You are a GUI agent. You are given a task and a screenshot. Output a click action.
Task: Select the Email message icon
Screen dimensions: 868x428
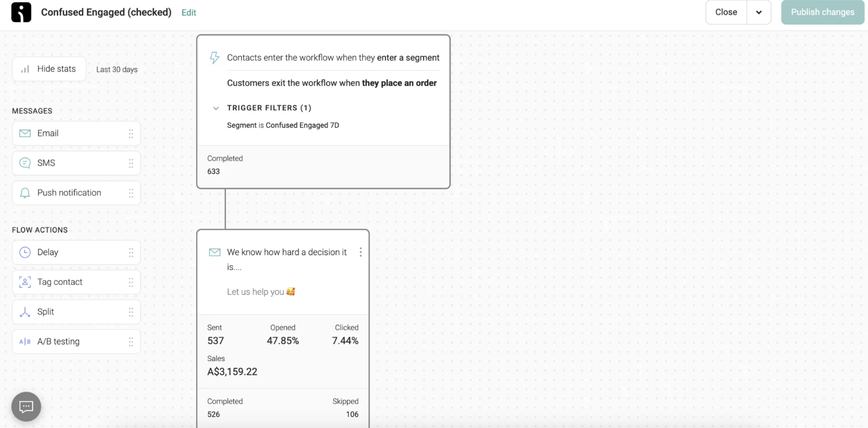coord(24,133)
